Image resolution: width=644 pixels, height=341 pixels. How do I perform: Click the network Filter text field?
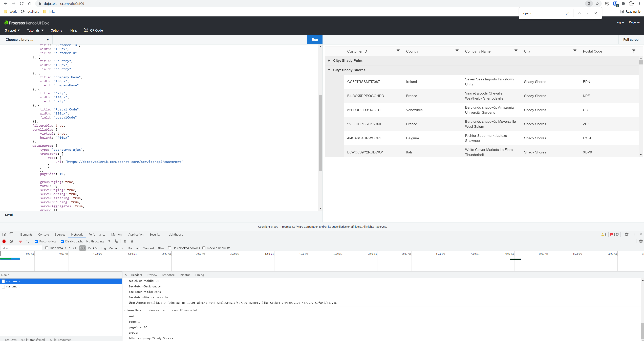point(21,248)
